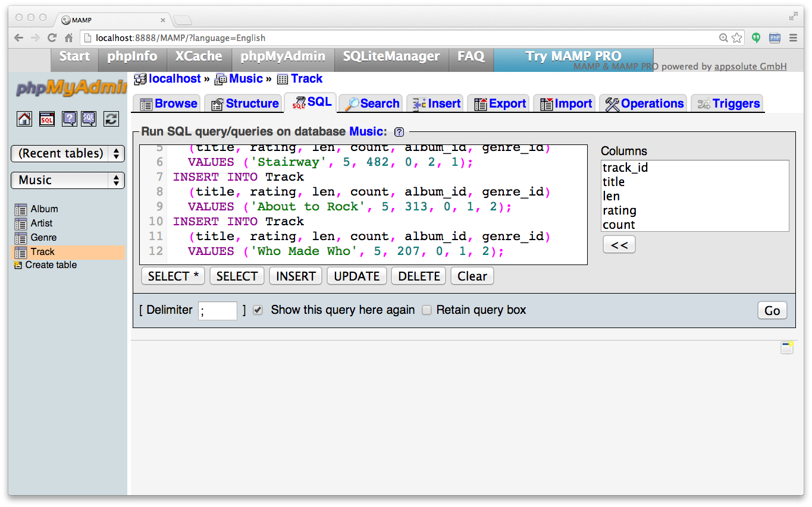Click the yellow note icon at bottom right
The width and height of the screenshot is (812, 507).
click(x=787, y=348)
